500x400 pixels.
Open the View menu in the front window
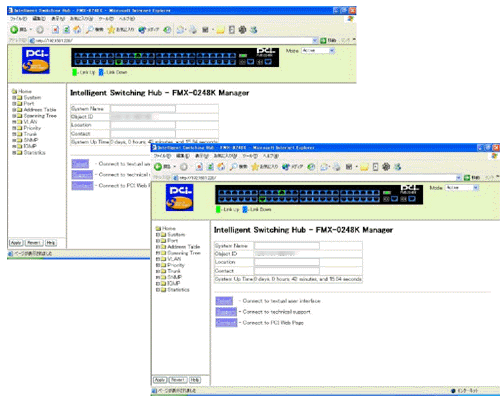(202, 156)
